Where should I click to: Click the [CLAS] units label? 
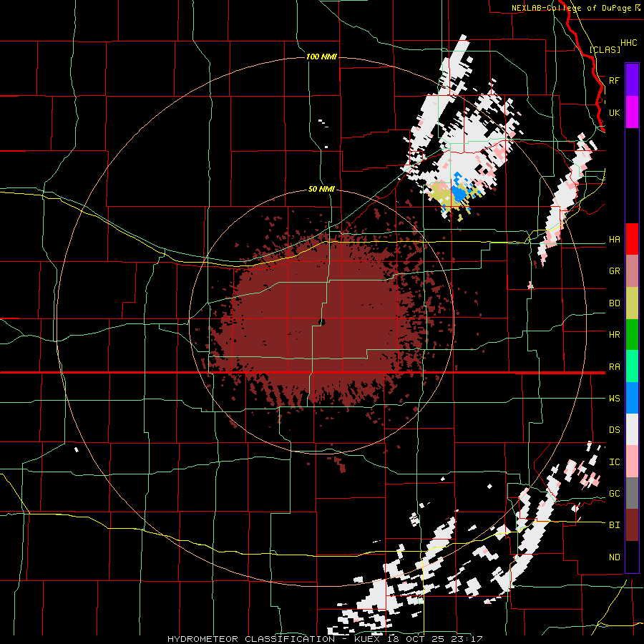click(x=605, y=49)
